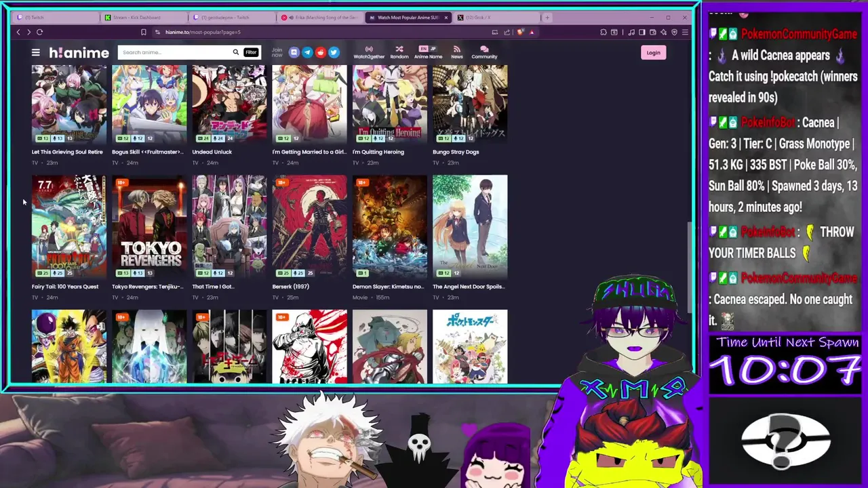The image size is (868, 488).
Task: Switch to the geotudepew Twitch tab
Action: [x=233, y=18]
